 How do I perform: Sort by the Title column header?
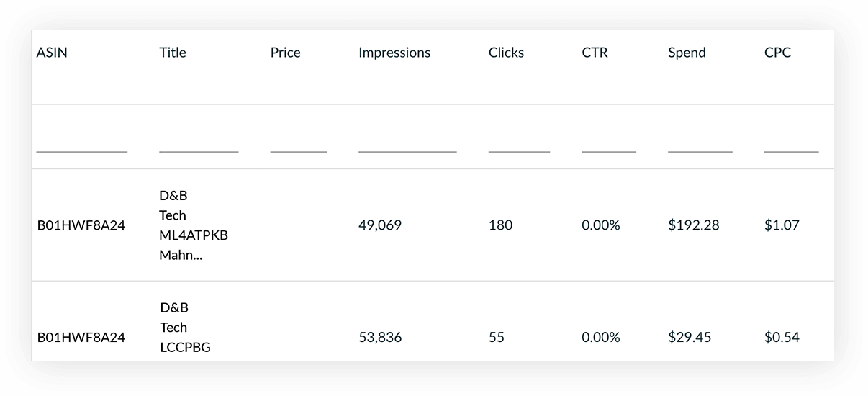tap(173, 53)
